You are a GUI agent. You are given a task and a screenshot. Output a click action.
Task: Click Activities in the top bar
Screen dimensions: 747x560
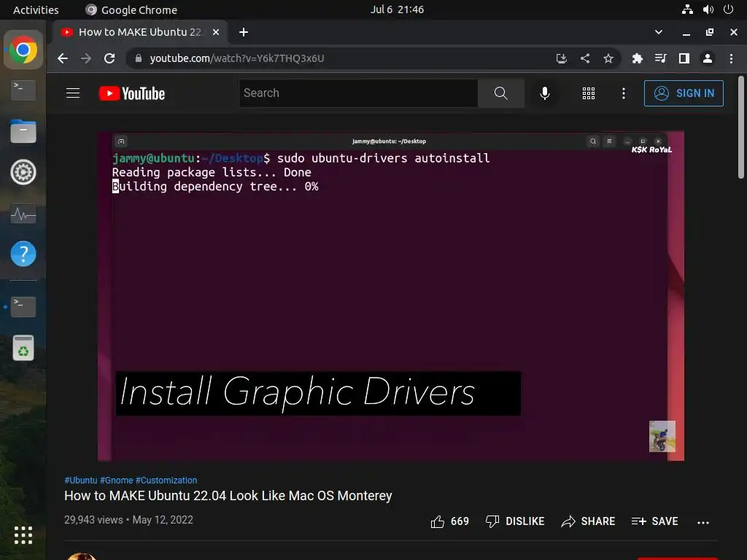[x=36, y=9]
